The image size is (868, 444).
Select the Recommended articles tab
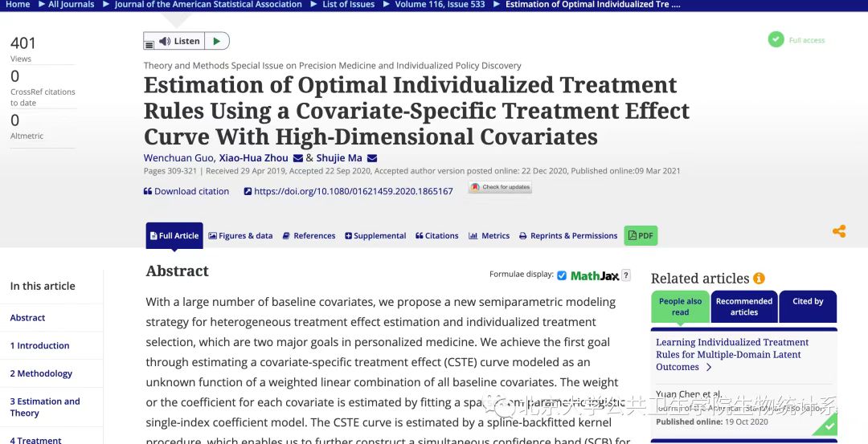(x=743, y=307)
